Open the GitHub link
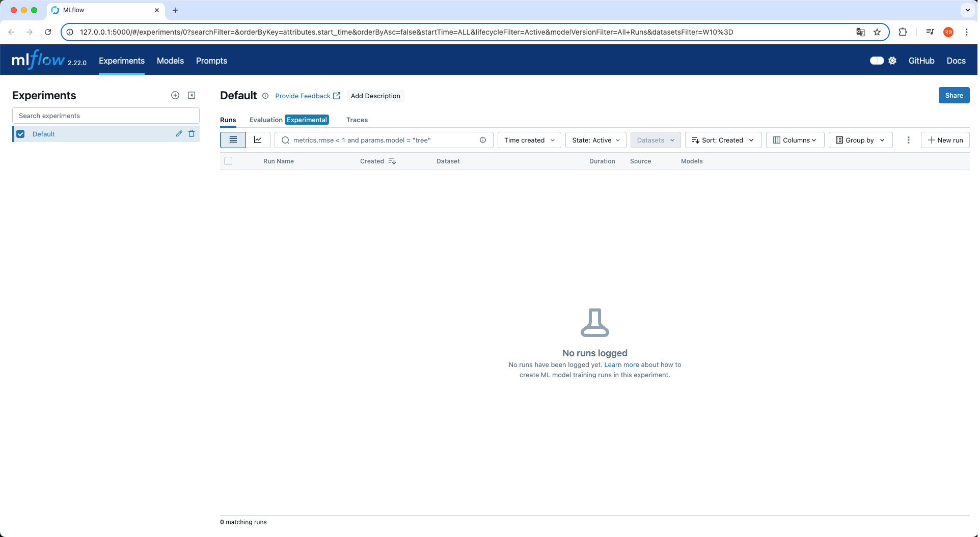980x537 pixels. point(921,61)
